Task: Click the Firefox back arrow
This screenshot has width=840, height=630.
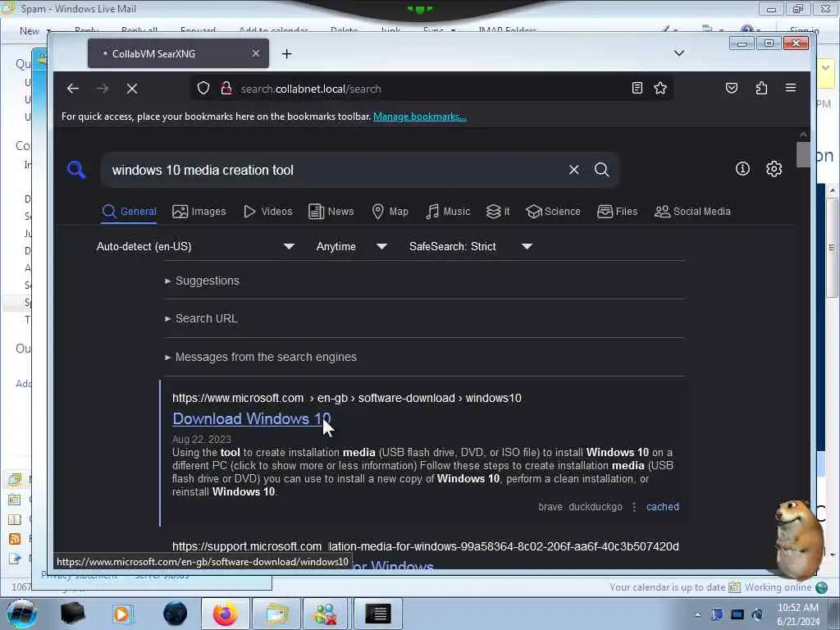Action: (73, 89)
